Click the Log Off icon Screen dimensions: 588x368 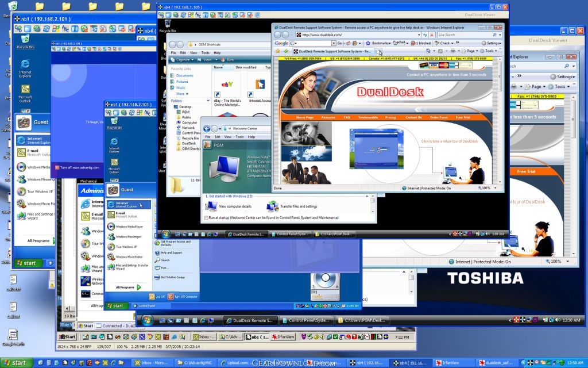[x=153, y=297]
